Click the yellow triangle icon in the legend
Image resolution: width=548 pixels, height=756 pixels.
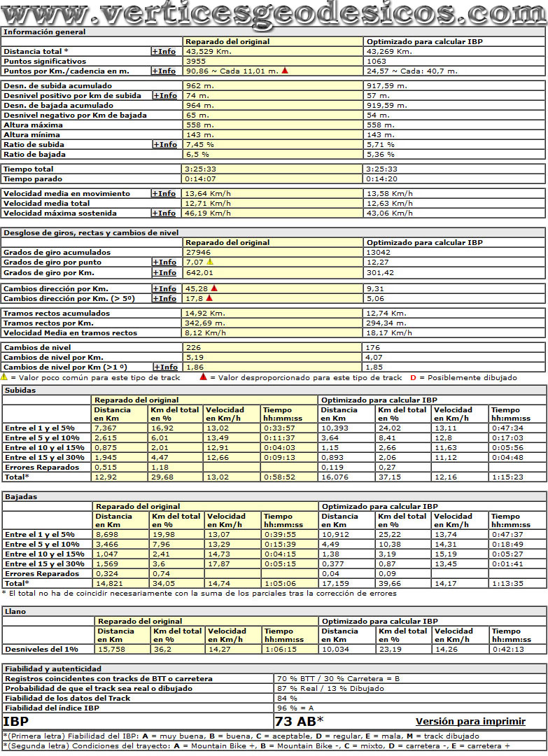point(4,377)
